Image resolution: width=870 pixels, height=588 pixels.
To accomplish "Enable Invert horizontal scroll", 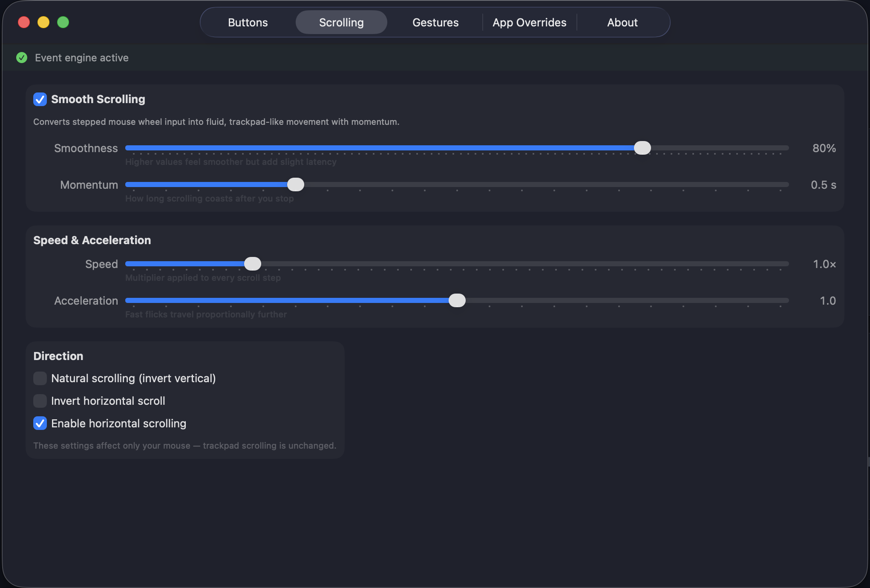I will click(40, 401).
